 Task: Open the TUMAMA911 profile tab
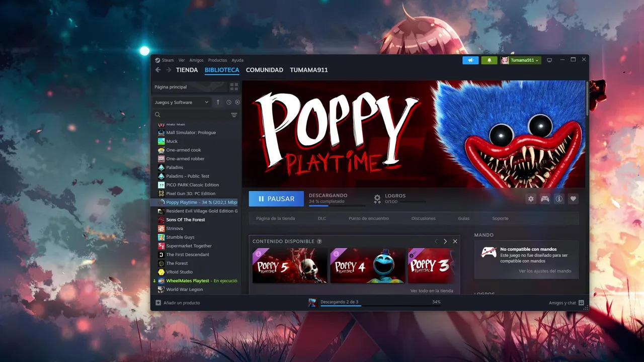tap(309, 70)
